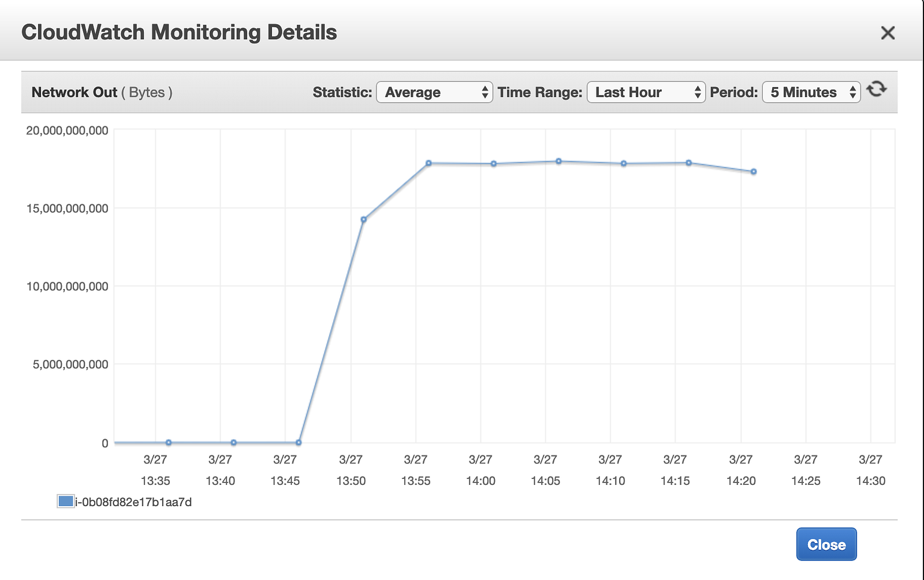Click the blue Close button
924x580 pixels.
(826, 544)
